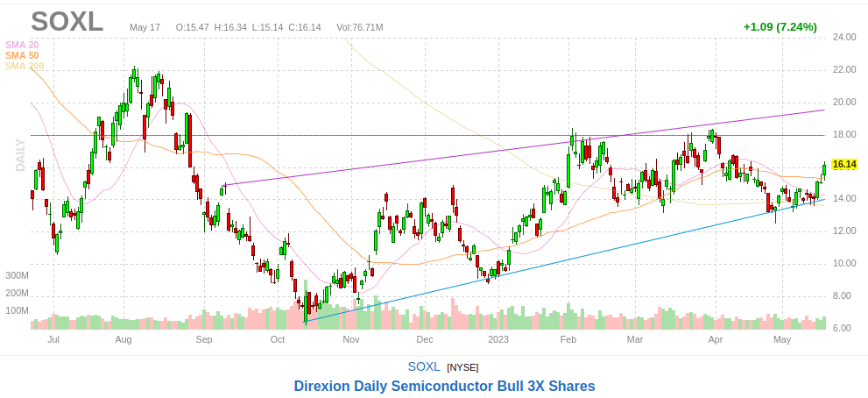Click the 24.00 price axis label
The image size is (868, 398).
pos(844,37)
